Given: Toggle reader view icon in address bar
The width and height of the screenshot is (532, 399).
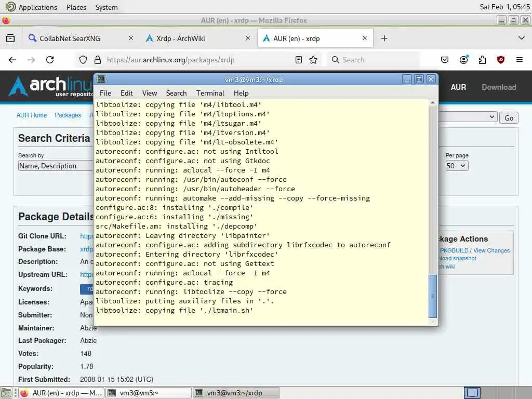Looking at the screenshot, I should (299, 60).
